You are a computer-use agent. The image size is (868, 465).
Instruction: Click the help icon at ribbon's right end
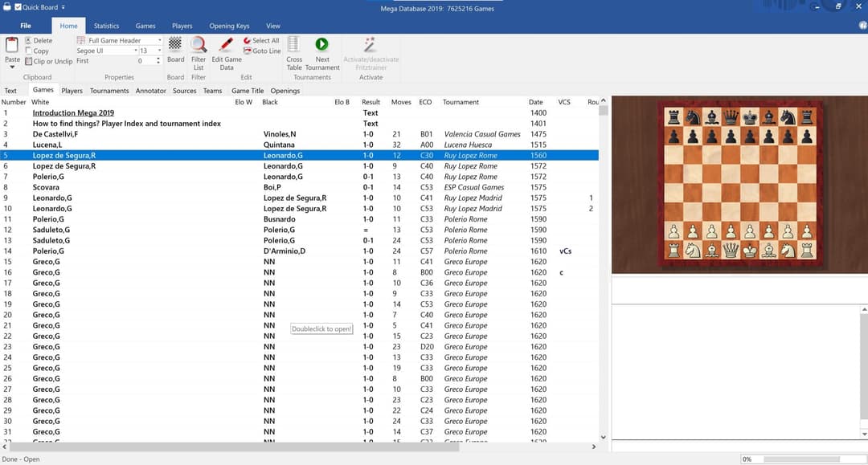click(863, 26)
